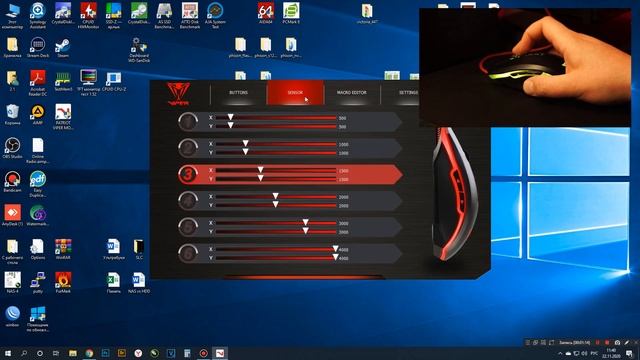
Task: Open the notification center icon
Action: [629, 353]
